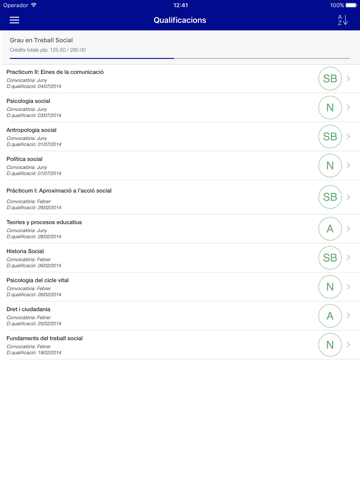Select the Política social row

180,166
